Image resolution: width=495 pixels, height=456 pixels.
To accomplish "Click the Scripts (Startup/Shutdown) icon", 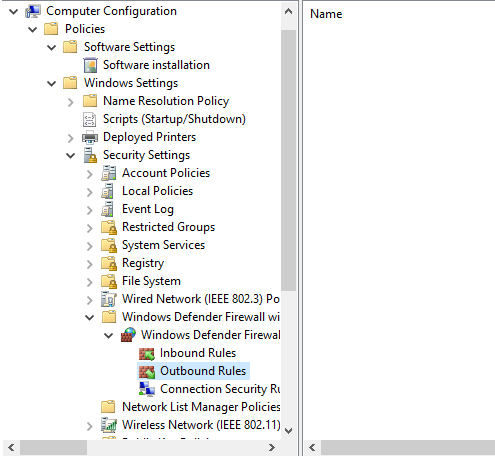I will 89,119.
